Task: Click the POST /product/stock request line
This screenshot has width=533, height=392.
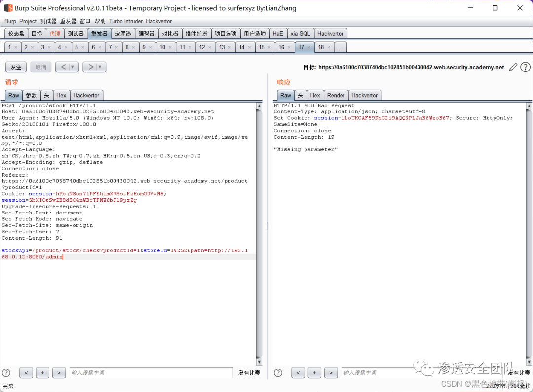Action: (49, 106)
